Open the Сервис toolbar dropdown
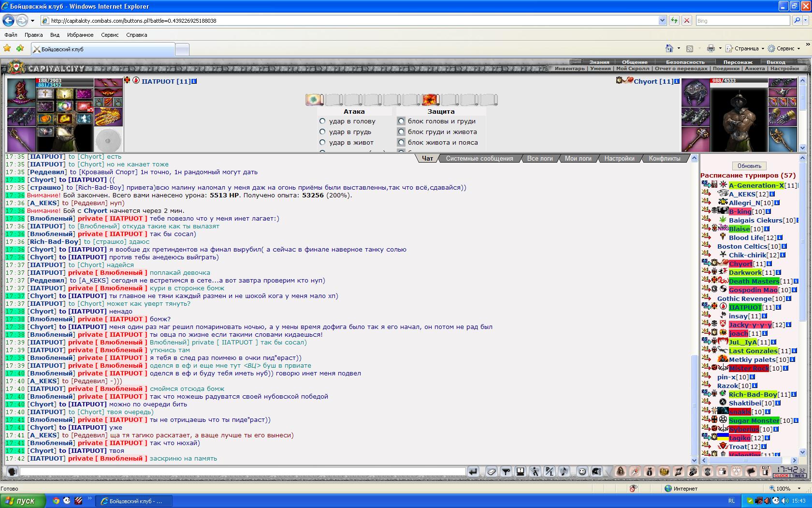 pos(784,48)
